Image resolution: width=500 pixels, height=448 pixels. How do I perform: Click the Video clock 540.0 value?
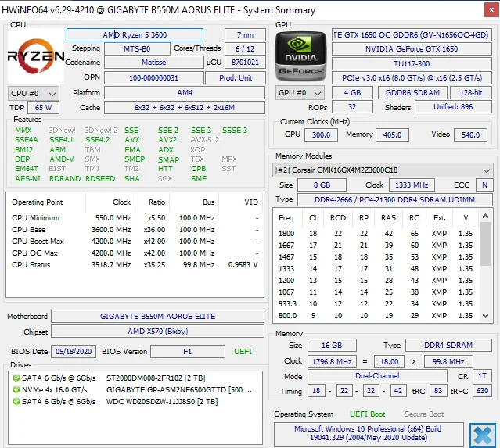point(471,134)
